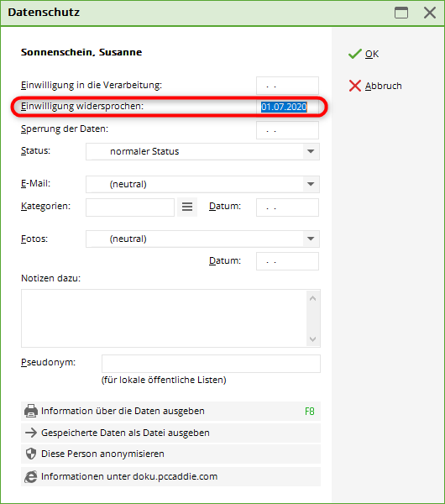Click the Pseudonym input field
This screenshot has width=445, height=504.
click(211, 364)
